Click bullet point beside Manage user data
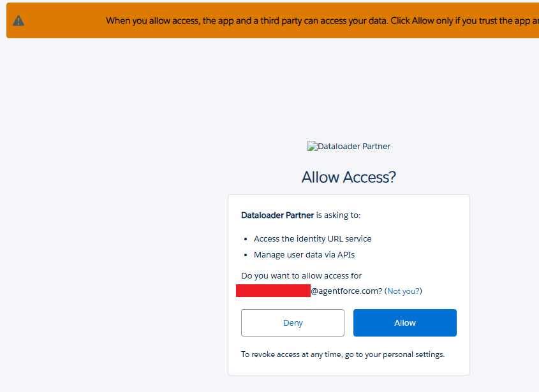 pyautogui.click(x=246, y=255)
